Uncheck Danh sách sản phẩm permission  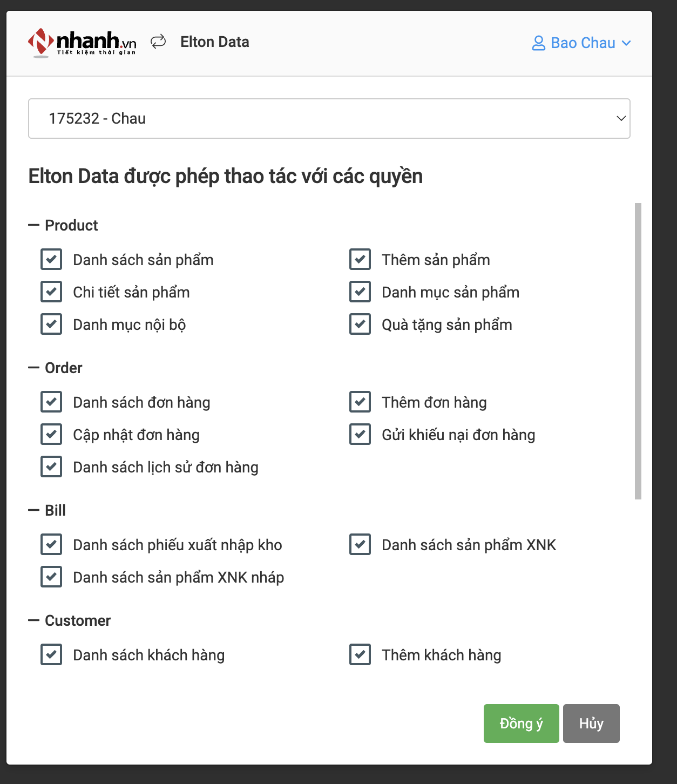click(51, 260)
